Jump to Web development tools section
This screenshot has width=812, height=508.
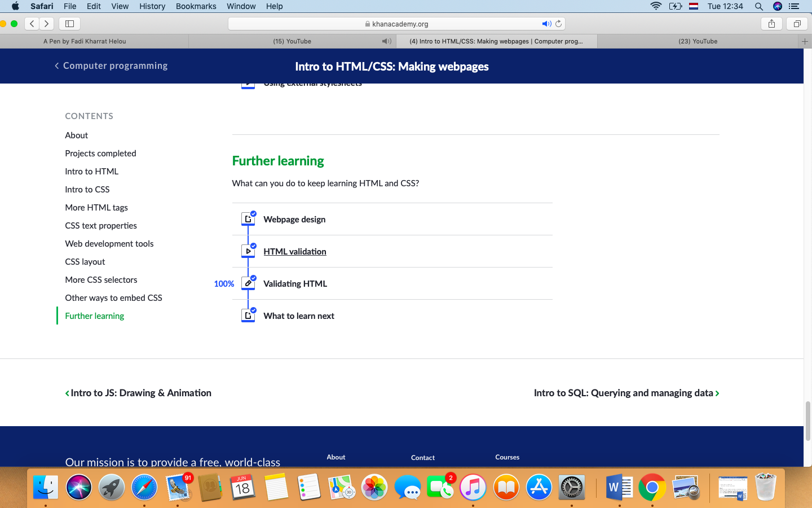(109, 243)
